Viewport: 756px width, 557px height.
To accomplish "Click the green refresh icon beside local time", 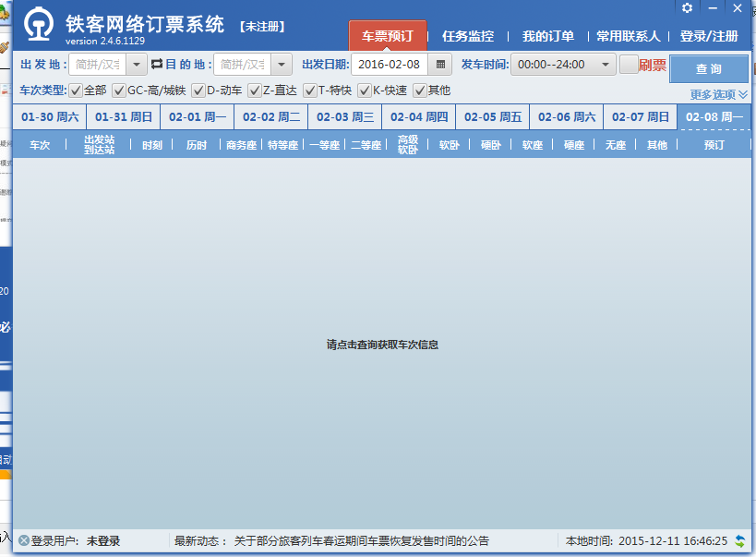I will coord(740,541).
